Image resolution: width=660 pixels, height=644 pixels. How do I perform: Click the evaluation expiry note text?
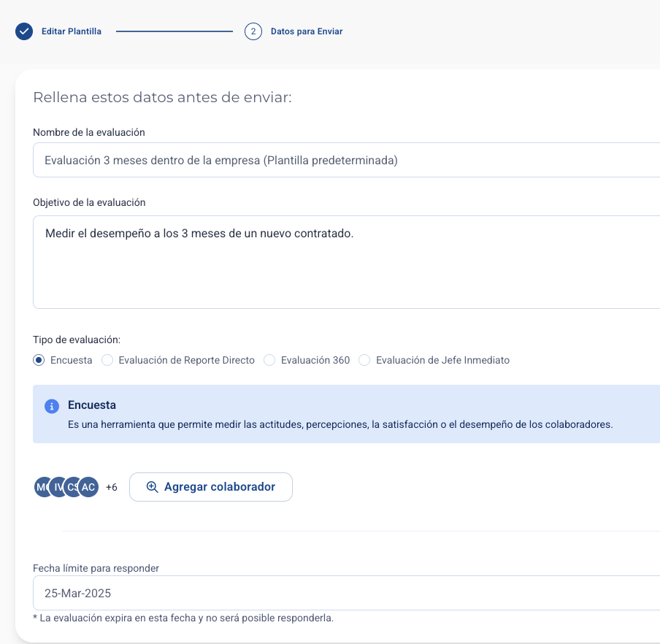coord(183,618)
